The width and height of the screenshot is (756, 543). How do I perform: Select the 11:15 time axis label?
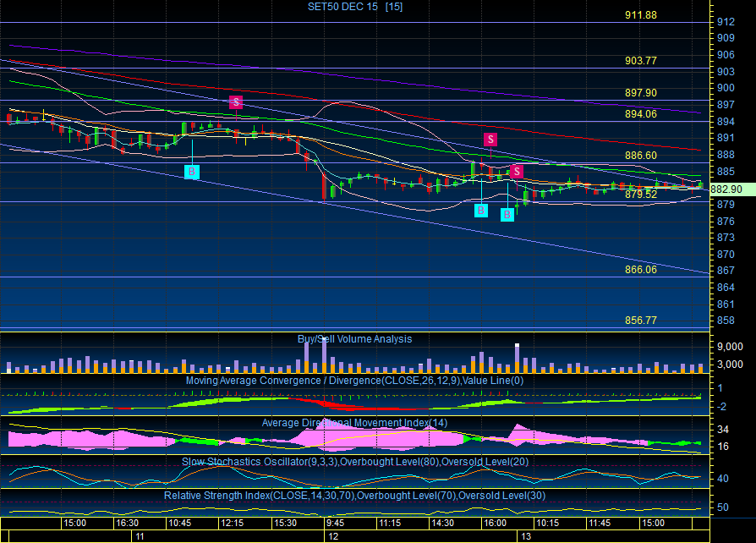pyautogui.click(x=390, y=524)
